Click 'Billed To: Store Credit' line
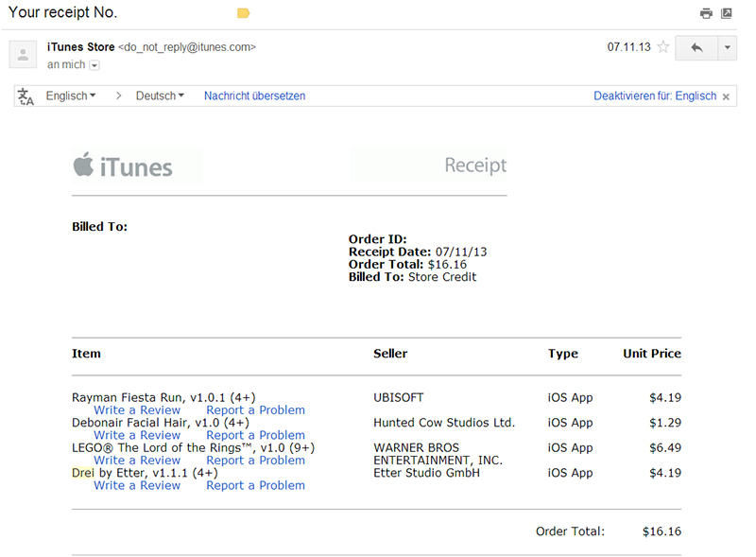 coord(412,276)
